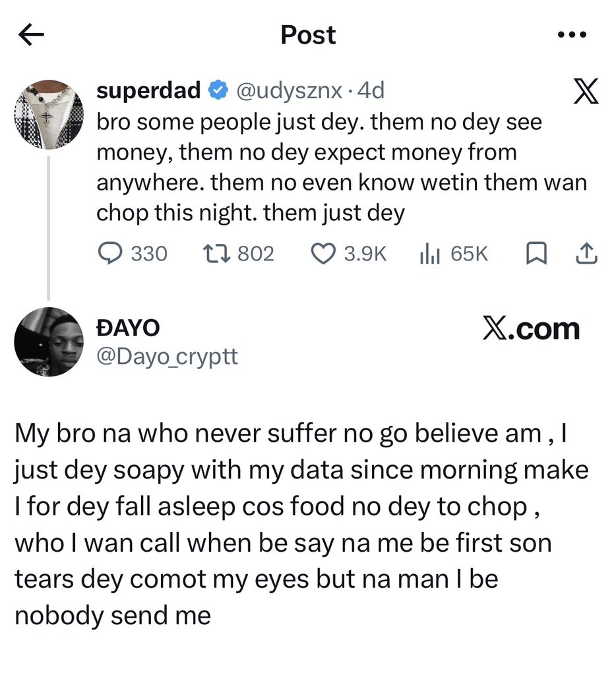Viewport: 616px width, 675px height.
Task: View analytics icon showing 65K views
Action: click(x=429, y=254)
